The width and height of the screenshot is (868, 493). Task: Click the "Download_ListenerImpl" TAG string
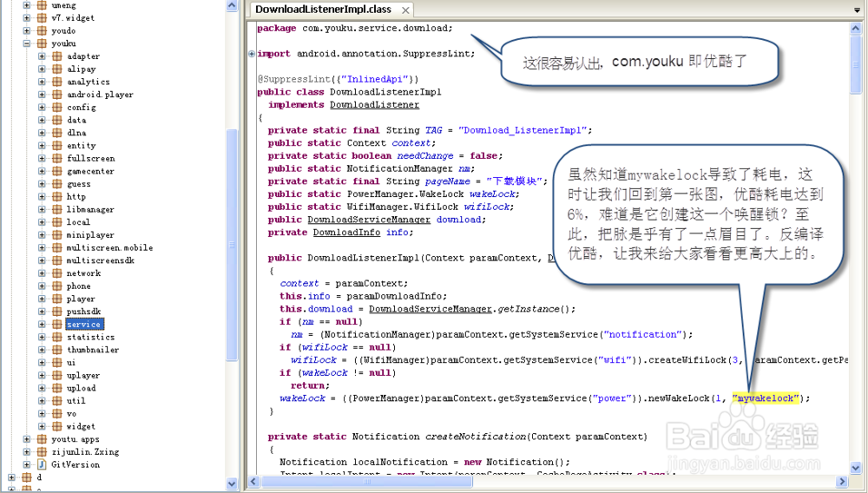(523, 130)
